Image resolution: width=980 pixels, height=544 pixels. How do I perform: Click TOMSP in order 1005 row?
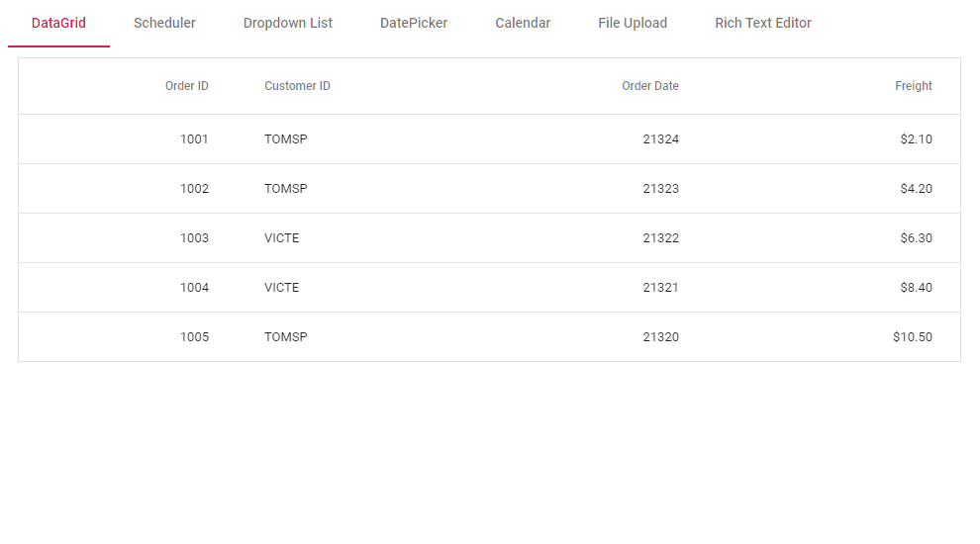click(x=285, y=337)
